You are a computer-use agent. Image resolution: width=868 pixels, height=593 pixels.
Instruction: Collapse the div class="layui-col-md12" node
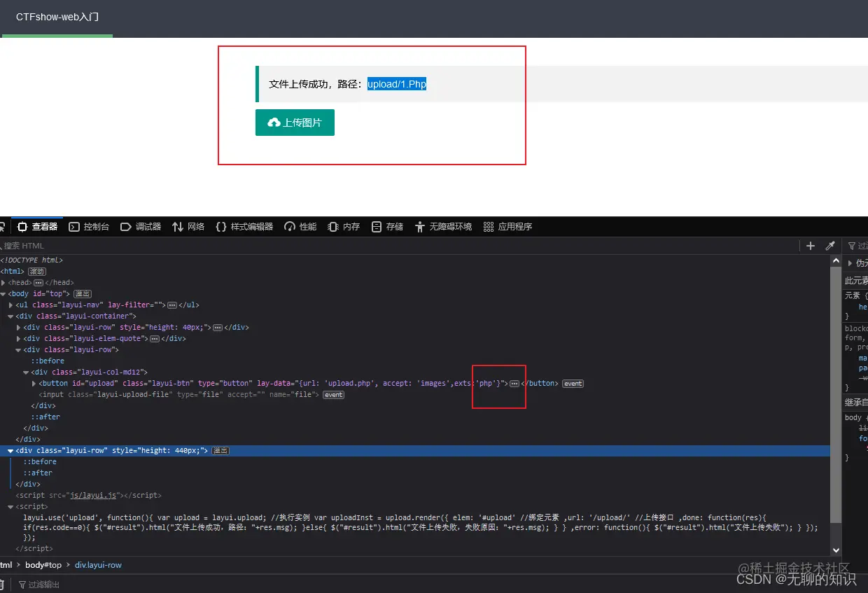tap(27, 372)
